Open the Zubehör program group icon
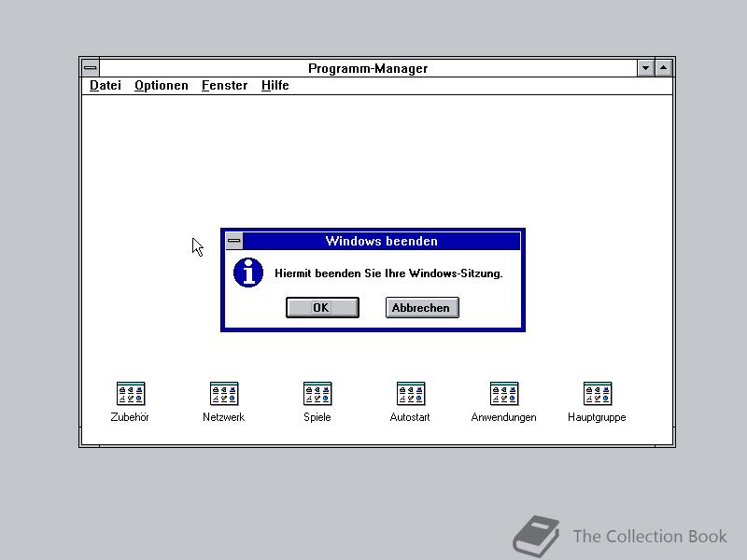Screen dimensions: 747x560 click(x=131, y=394)
